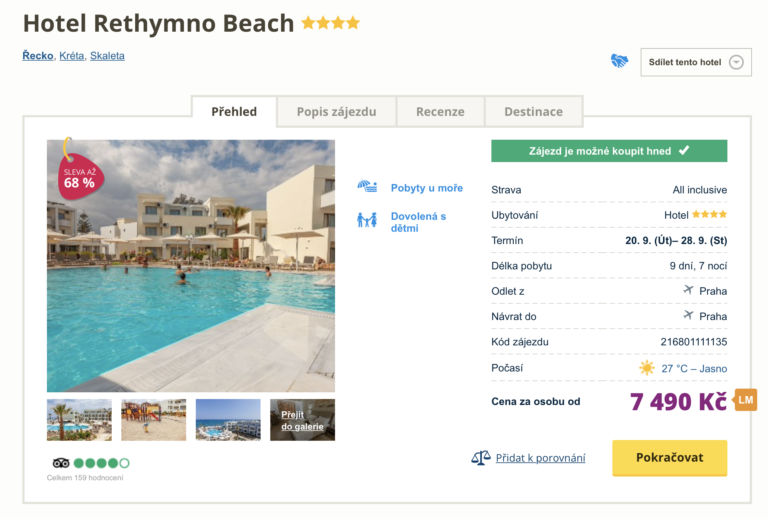Screen dimensions: 768x519
Task: Open the Řecko breadcrumb link
Action: (38, 56)
